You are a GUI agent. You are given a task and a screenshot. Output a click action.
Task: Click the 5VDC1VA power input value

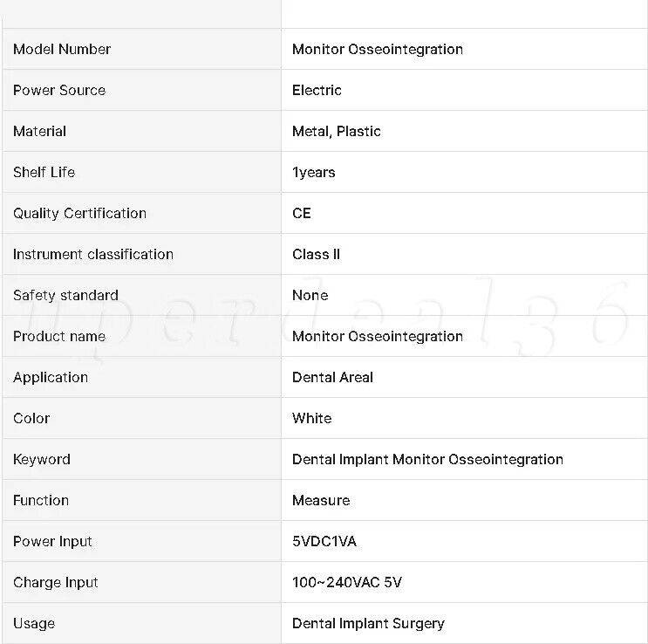[x=324, y=541]
